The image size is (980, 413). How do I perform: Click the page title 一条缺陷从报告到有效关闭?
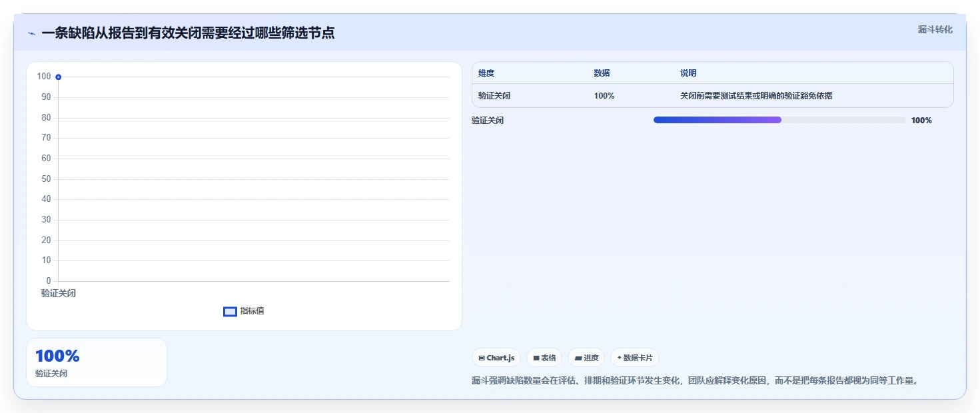[188, 33]
